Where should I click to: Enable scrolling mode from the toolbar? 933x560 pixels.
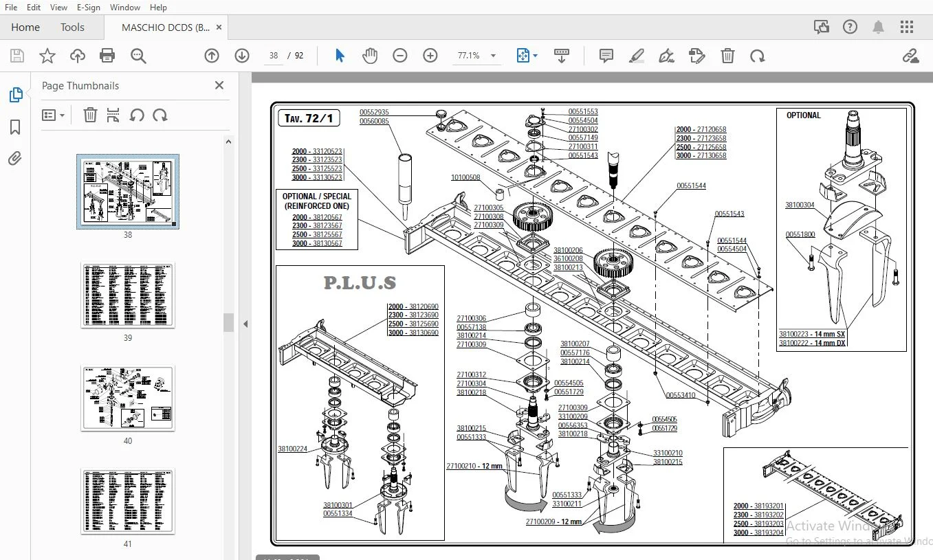click(562, 56)
